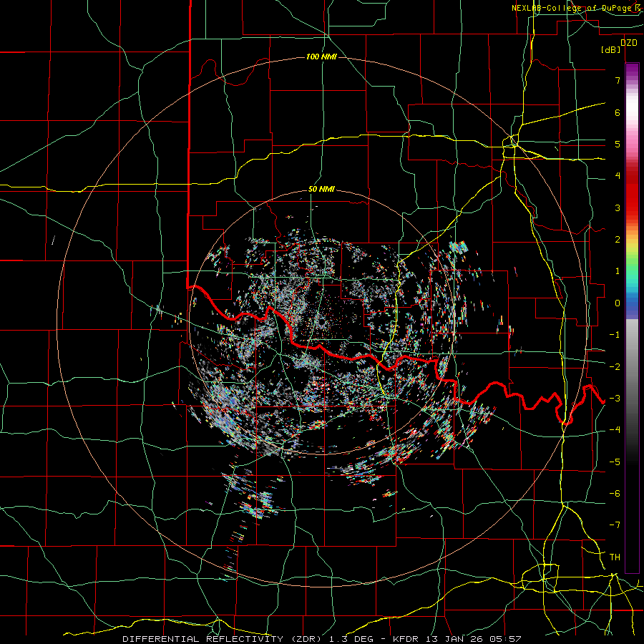Click the "50 NMI" range ring label

[321, 190]
